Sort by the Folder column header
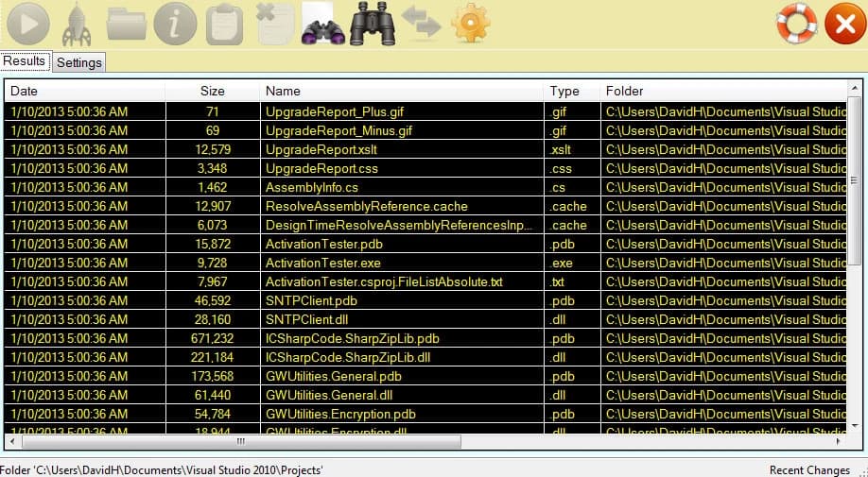 click(x=723, y=91)
